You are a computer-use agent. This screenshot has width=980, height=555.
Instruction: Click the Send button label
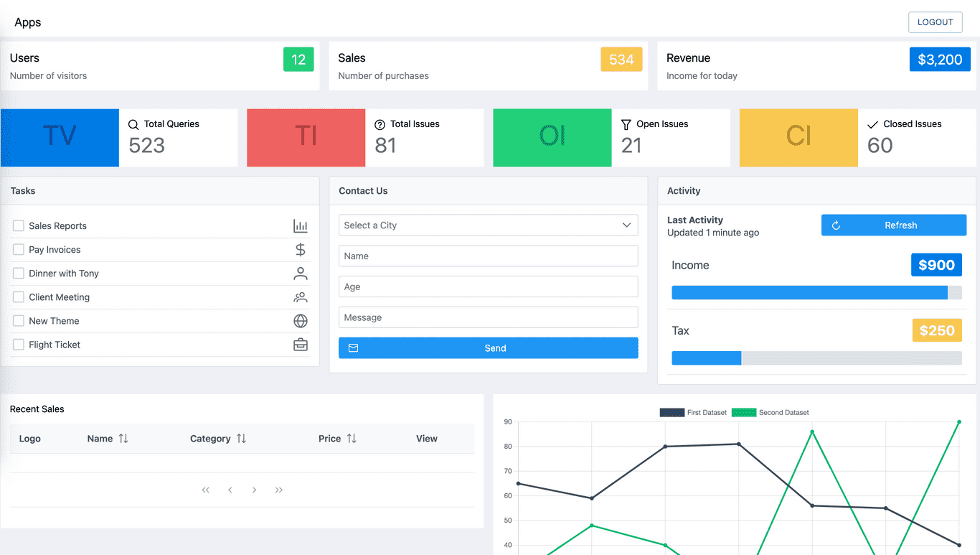click(495, 348)
